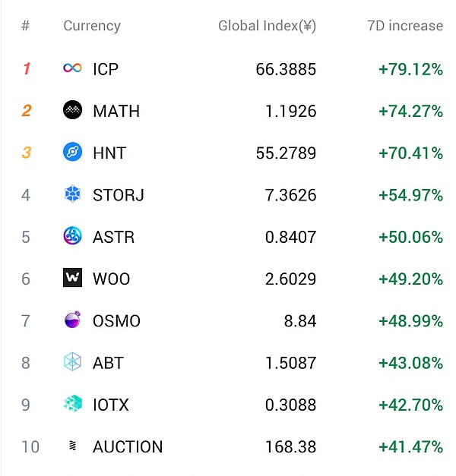Click the # rank column header

click(26, 26)
